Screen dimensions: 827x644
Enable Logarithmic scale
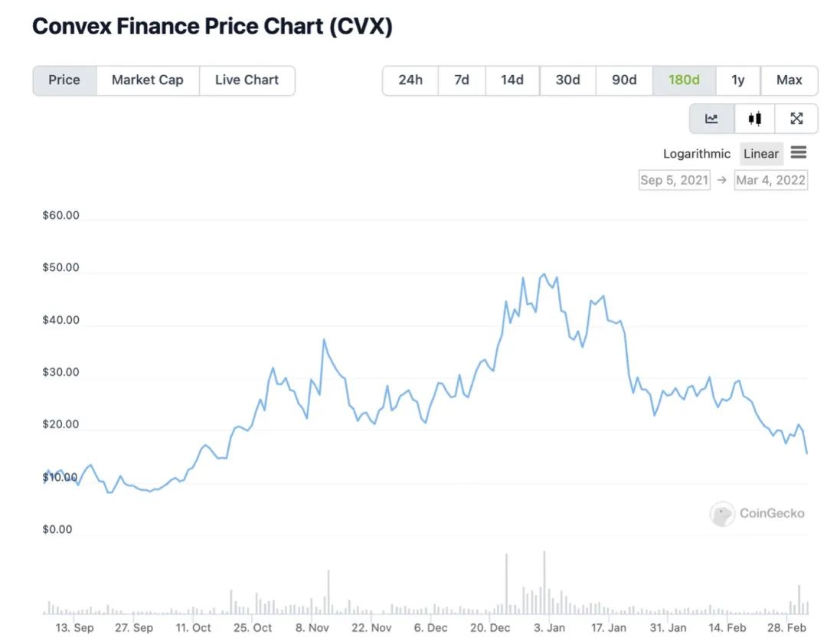point(696,154)
